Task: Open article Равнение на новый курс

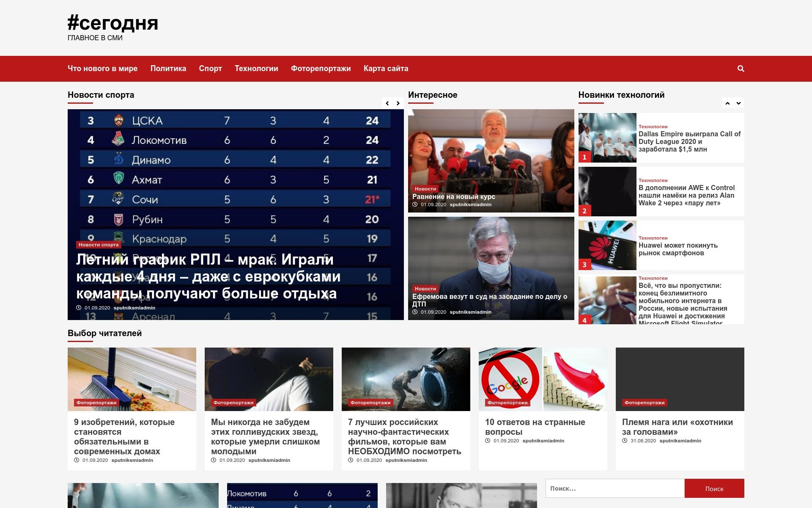Action: (454, 196)
